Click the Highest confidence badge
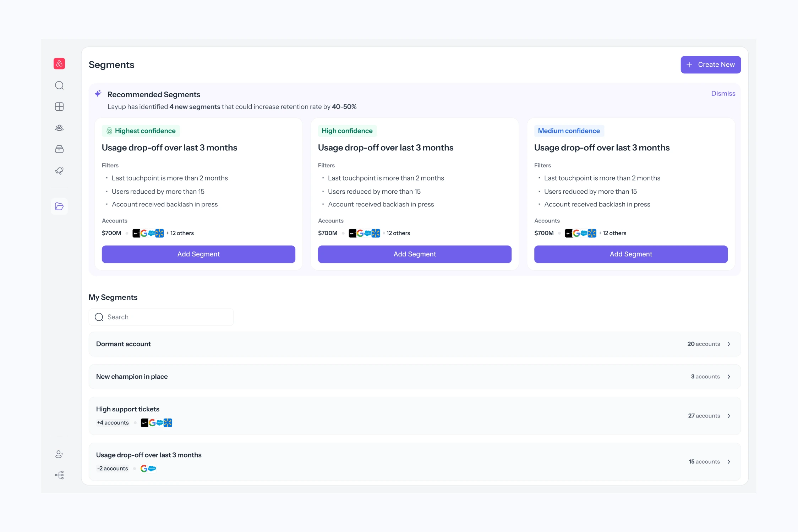This screenshot has width=798, height=532. pyautogui.click(x=141, y=131)
